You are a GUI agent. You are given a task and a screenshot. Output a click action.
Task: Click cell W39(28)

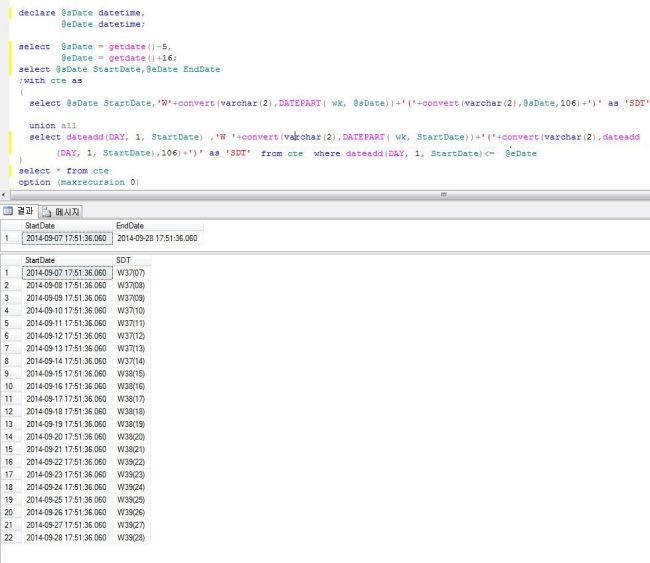click(132, 537)
